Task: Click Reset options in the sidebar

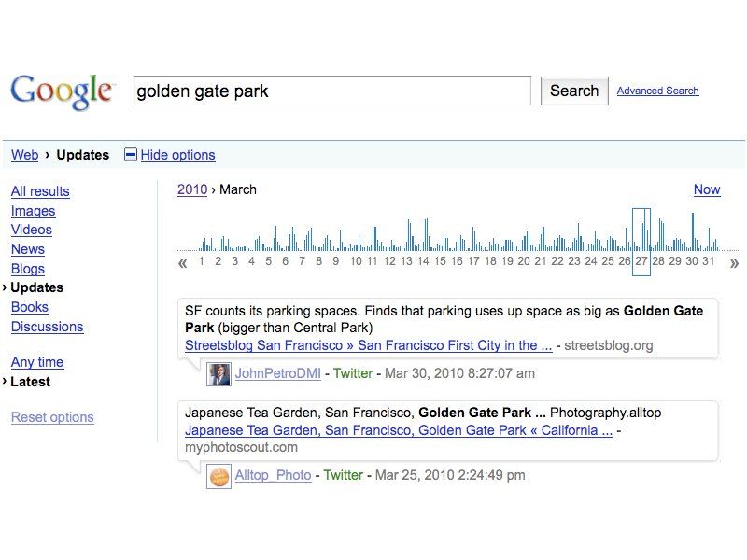Action: (x=52, y=417)
